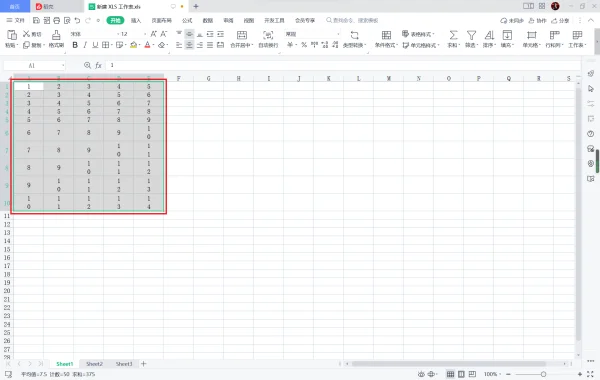Click the Fill down-arrow icon
The width and height of the screenshot is (600, 380).
[507, 35]
